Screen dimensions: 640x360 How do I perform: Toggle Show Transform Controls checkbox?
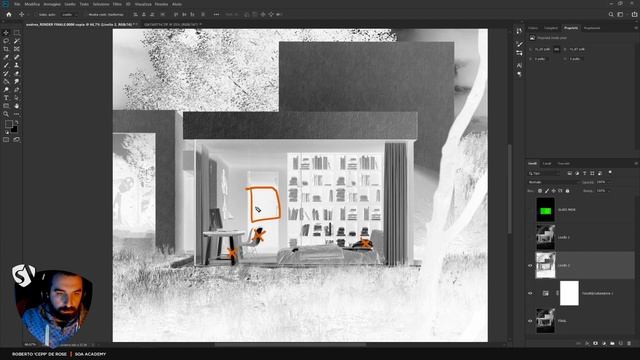[x=86, y=14]
